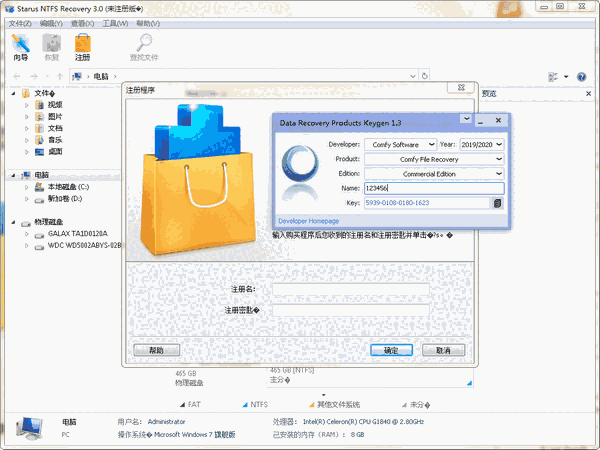Screen dimensions: 600x450
Task: Open the 工具 menu
Action: (x=115, y=23)
